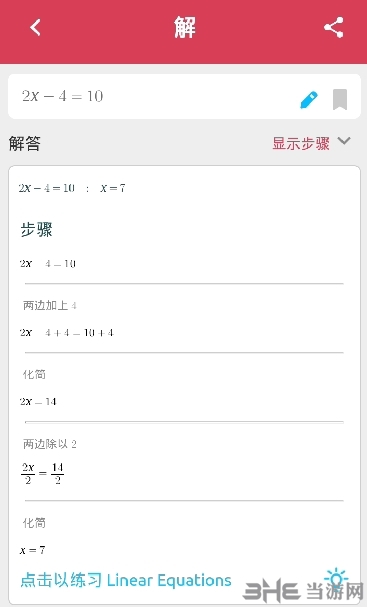This screenshot has height=607, width=367.
Task: Select the 解答 section heading
Action: [x=25, y=144]
